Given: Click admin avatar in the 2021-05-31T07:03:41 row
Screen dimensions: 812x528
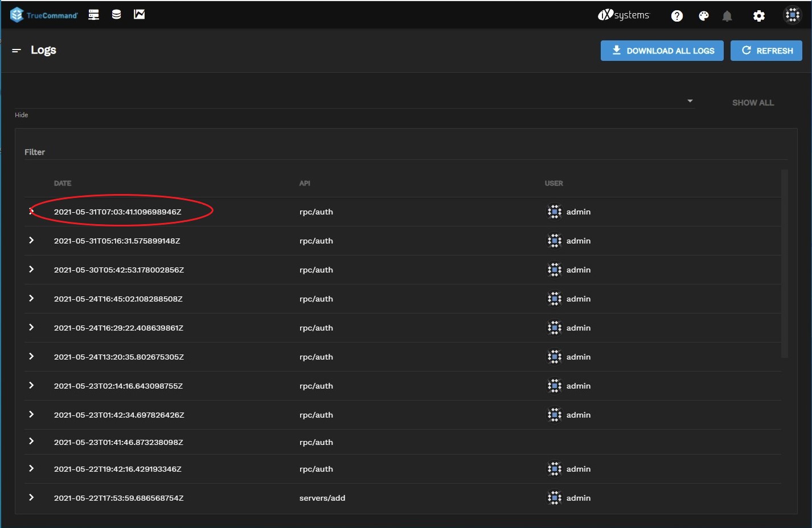Looking at the screenshot, I should pos(555,212).
